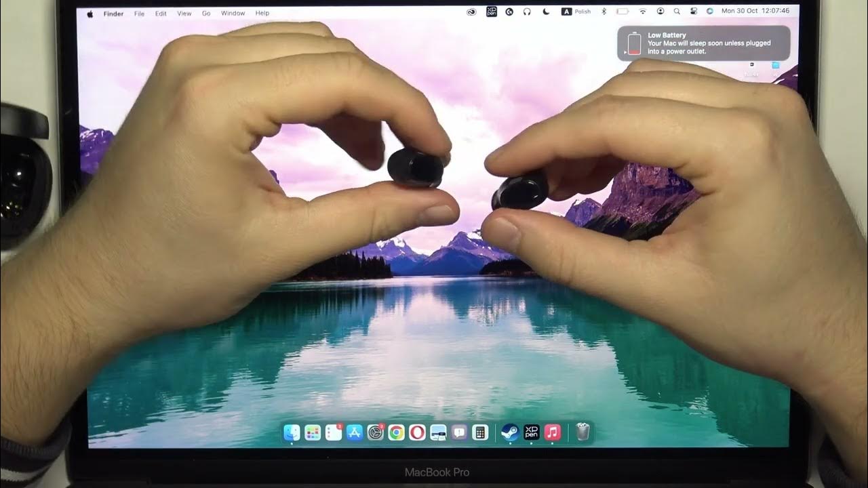Open Bluetooth status in menu bar
The height and width of the screenshot is (488, 868).
(x=604, y=12)
